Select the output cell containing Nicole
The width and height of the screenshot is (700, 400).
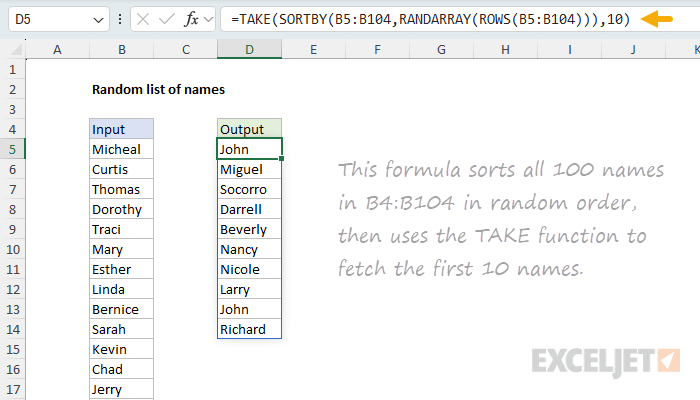[x=250, y=269]
